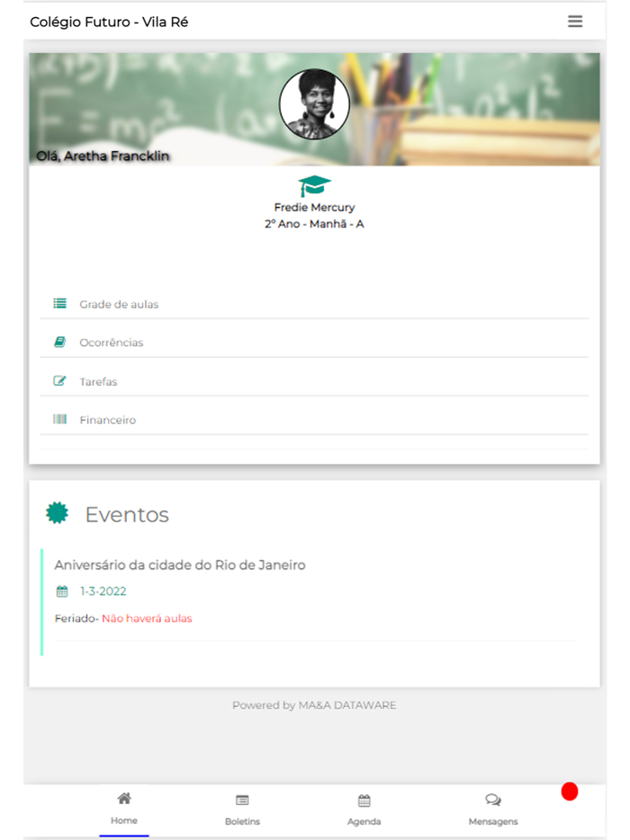Screen dimensions: 630x840
Task: Go to the Mensagens tab
Action: coord(493,810)
